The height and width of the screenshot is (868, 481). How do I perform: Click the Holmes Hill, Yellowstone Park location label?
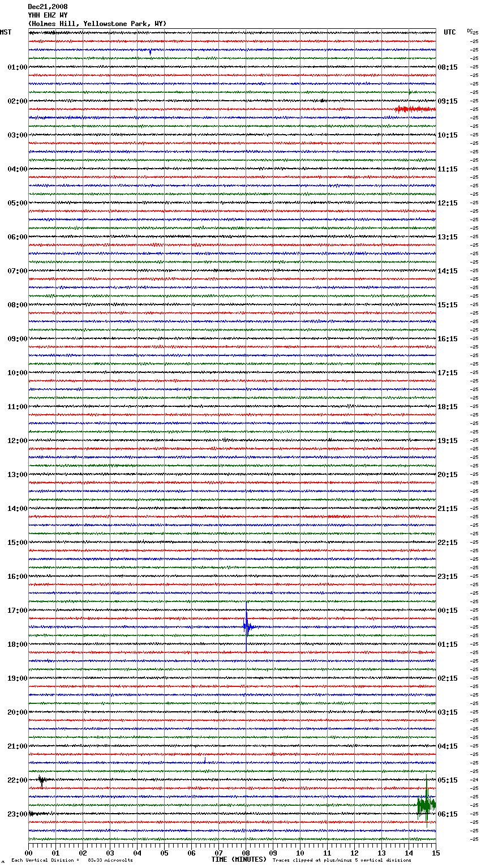pyautogui.click(x=97, y=24)
